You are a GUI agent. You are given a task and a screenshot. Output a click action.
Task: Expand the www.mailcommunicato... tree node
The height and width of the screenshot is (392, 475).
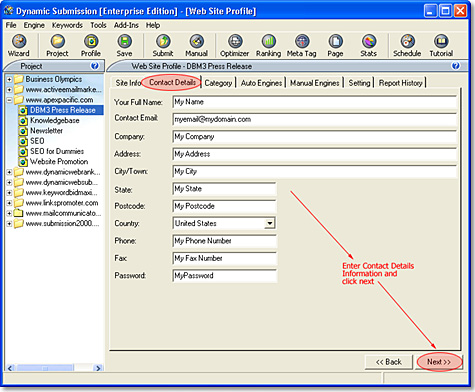click(x=9, y=213)
